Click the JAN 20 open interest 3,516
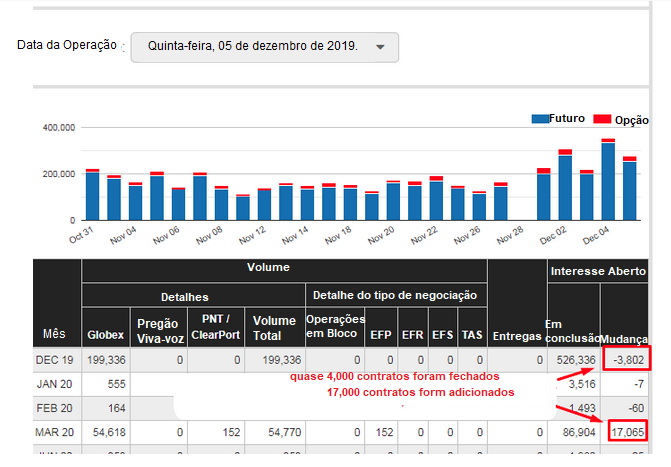Viewport: 671px width, 467px height. (582, 384)
